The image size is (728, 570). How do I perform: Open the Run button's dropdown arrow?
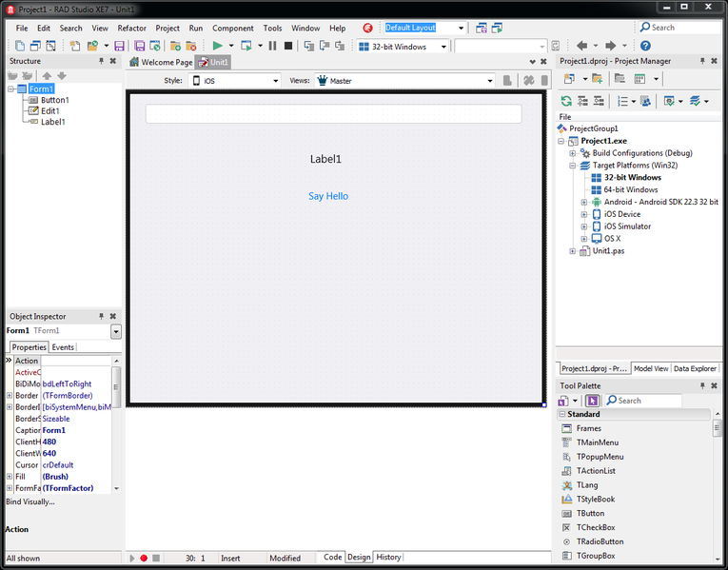click(x=230, y=46)
